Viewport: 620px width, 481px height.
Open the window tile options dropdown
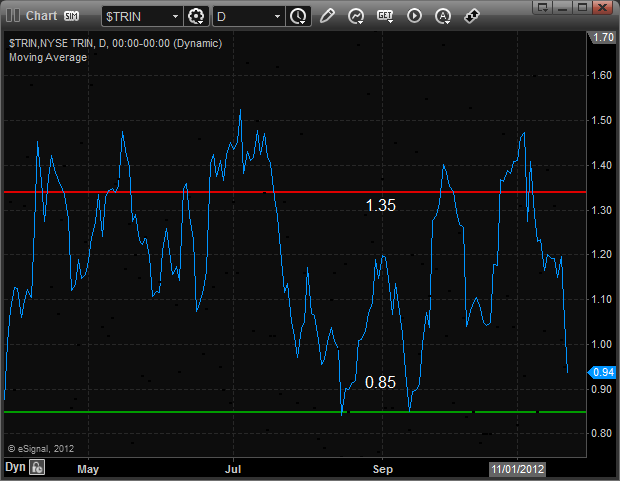(542, 8)
